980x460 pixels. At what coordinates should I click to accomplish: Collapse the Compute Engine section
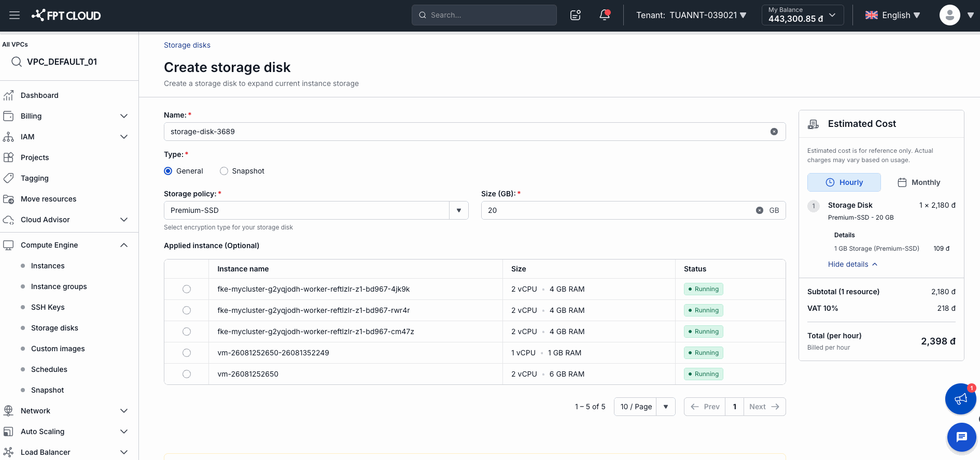tap(124, 245)
